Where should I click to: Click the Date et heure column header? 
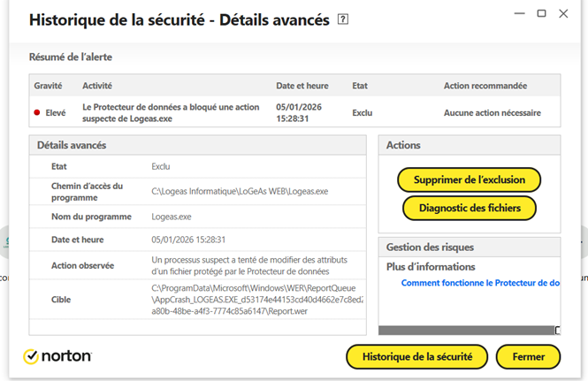[302, 86]
